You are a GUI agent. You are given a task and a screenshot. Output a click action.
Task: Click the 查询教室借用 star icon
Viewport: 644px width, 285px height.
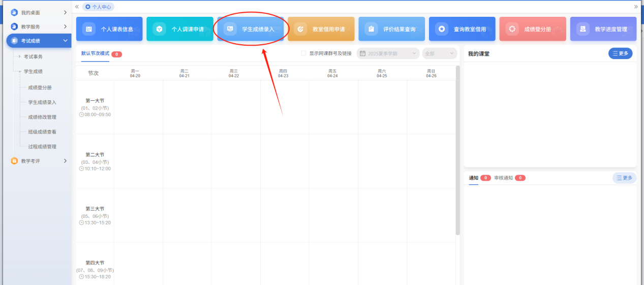(442, 29)
